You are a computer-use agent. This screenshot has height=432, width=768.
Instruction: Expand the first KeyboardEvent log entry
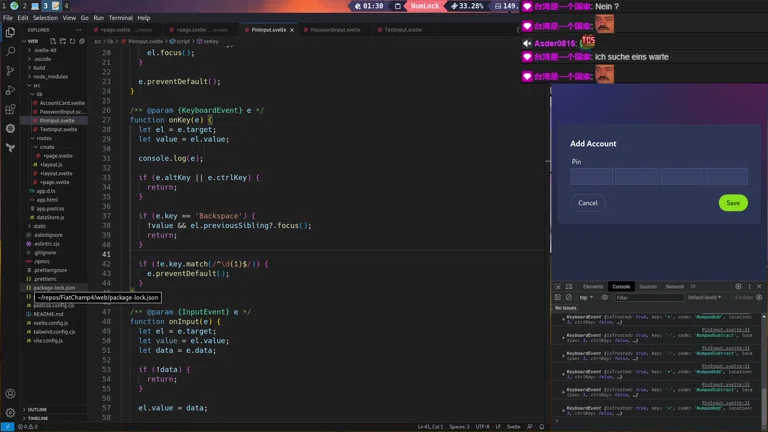point(563,318)
